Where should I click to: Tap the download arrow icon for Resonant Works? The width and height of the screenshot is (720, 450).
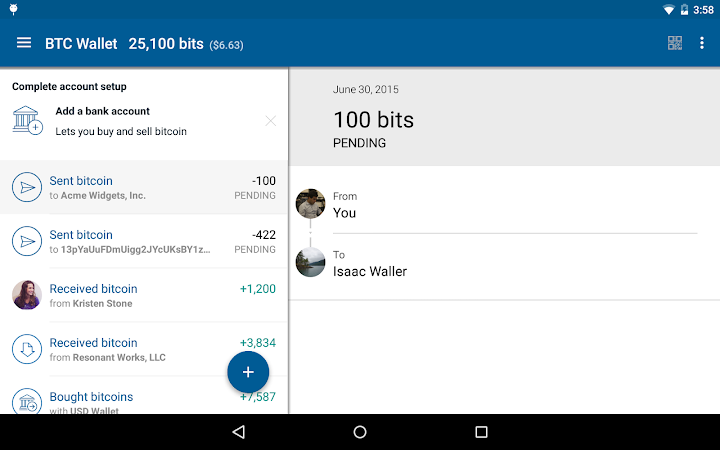(x=27, y=349)
